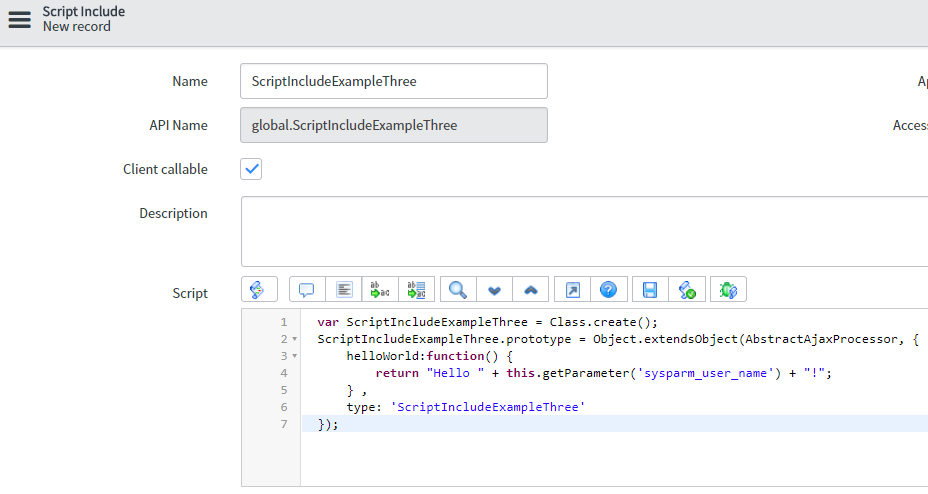Open the hamburger navigation menu
The image size is (928, 494).
pos(19,19)
